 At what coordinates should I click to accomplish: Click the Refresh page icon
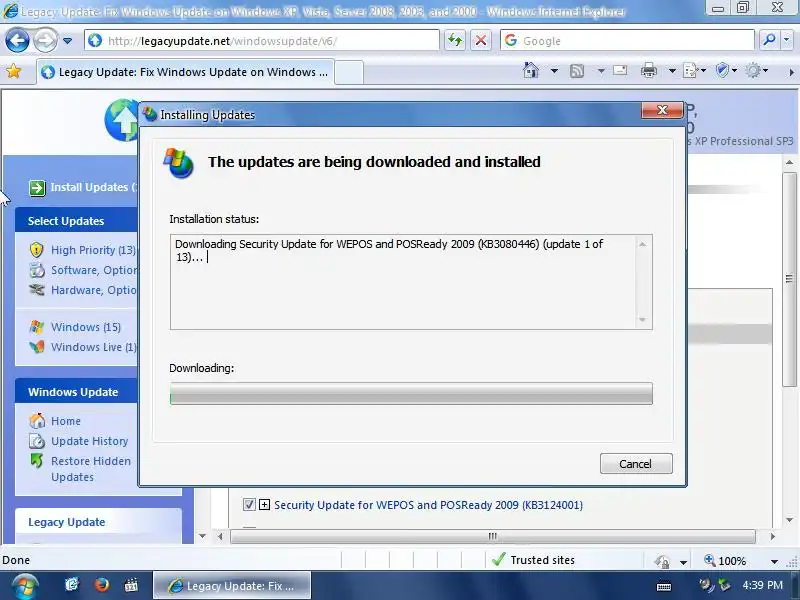pyautogui.click(x=455, y=40)
